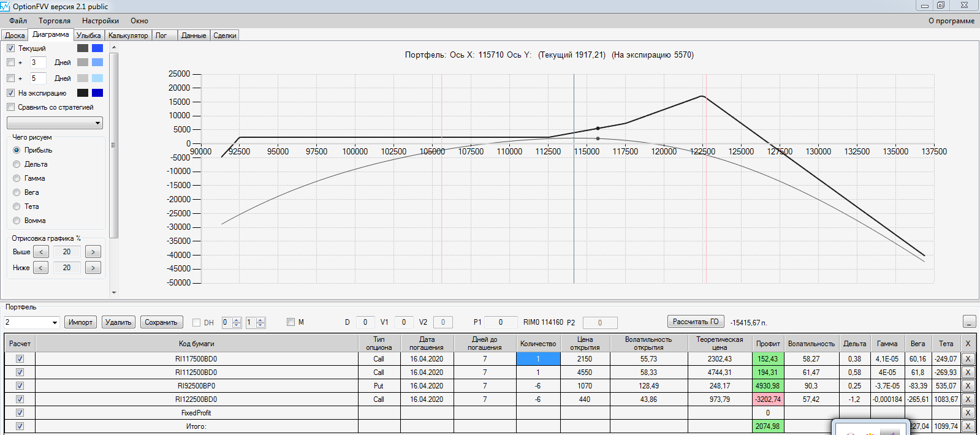The height and width of the screenshot is (435, 980).
Task: Pick the Текущий blue color swatch
Action: 97,48
